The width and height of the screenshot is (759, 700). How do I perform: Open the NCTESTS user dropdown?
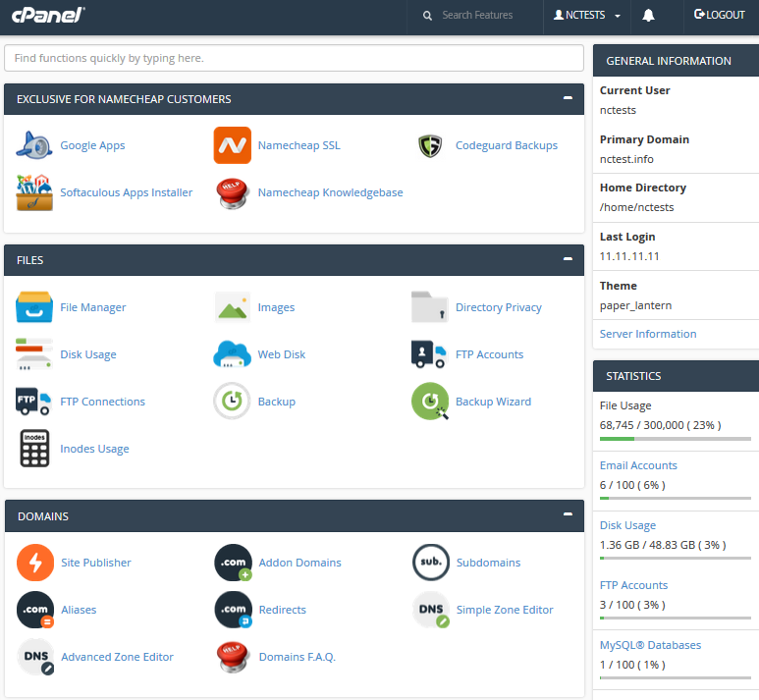tap(587, 16)
